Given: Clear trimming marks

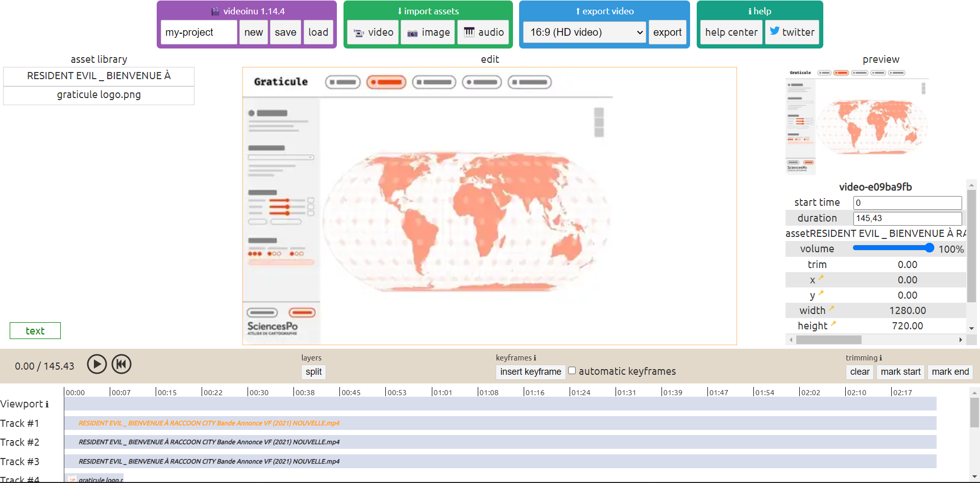Looking at the screenshot, I should pos(860,372).
